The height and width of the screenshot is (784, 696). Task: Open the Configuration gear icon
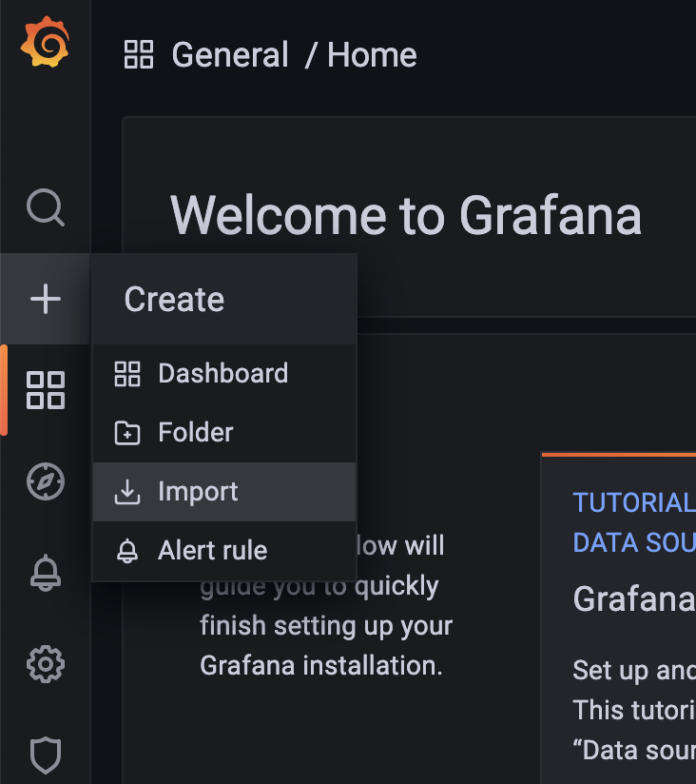(x=46, y=664)
